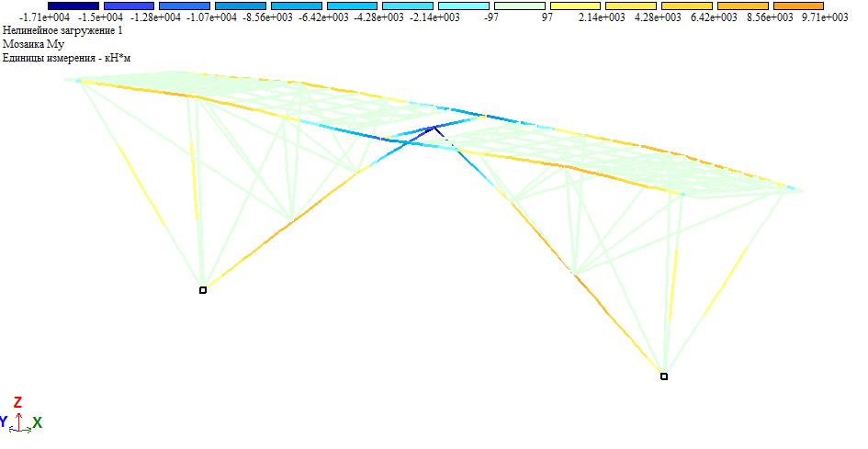
Task: Select the positive legend value 6.42e+003
Action: 714,17
